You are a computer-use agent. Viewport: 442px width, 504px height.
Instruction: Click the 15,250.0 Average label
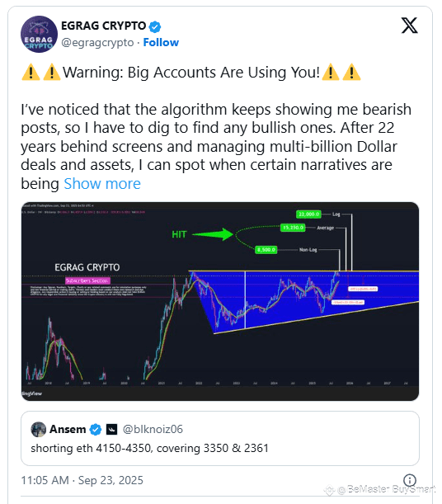pos(293,228)
